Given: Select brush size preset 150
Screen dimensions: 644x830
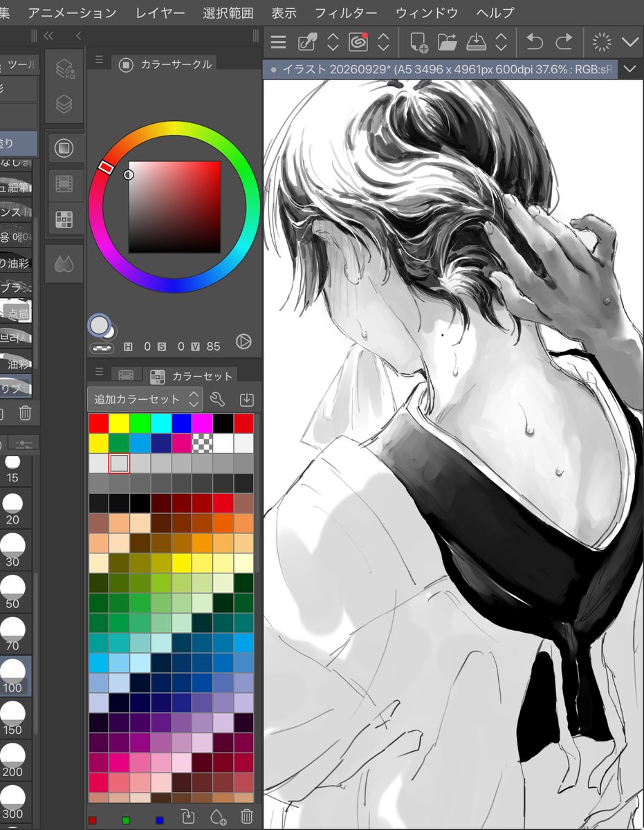Looking at the screenshot, I should pyautogui.click(x=12, y=718).
